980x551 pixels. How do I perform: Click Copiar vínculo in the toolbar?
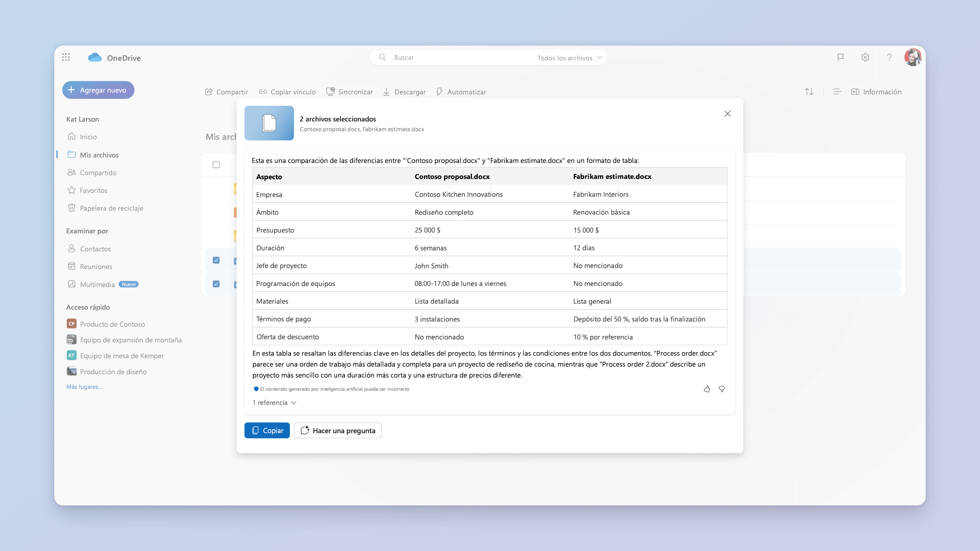287,91
